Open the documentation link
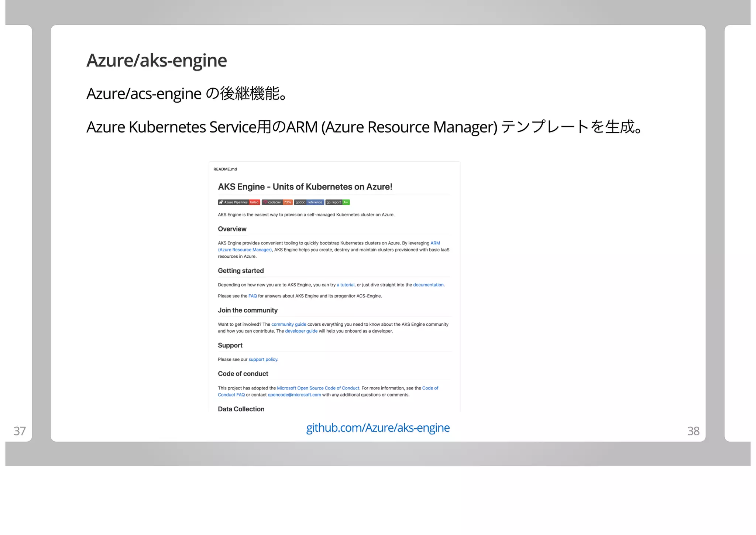This screenshot has width=756, height=535. 428,285
